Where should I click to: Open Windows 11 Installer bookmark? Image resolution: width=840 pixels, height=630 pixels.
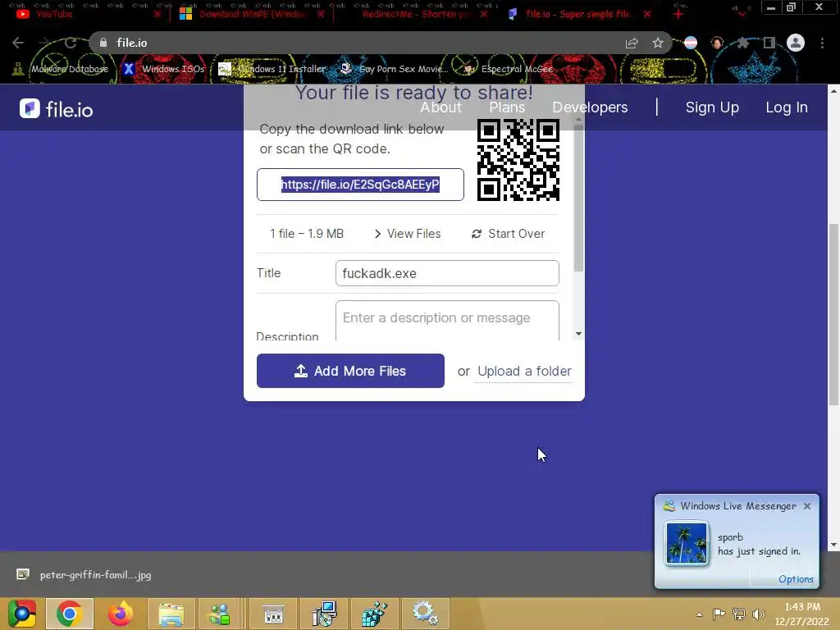tap(272, 69)
